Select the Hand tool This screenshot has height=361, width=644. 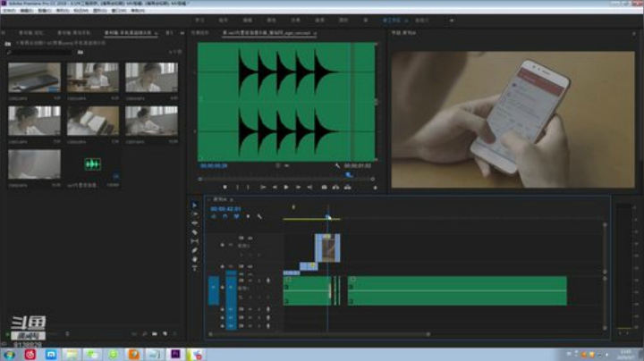(194, 259)
